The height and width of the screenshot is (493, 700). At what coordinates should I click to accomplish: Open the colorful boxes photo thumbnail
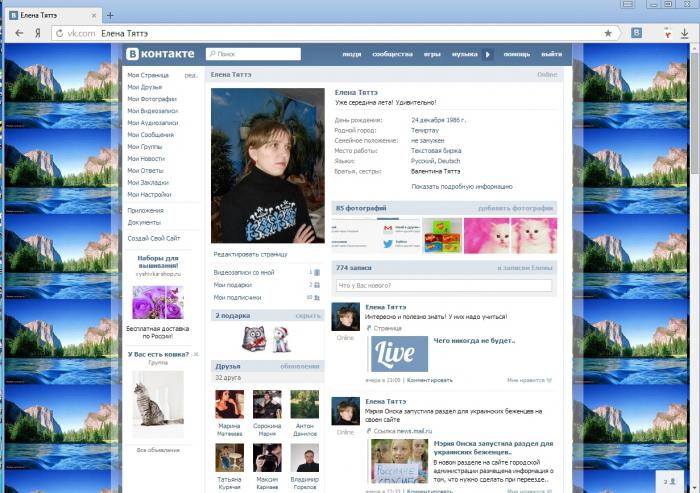click(442, 235)
